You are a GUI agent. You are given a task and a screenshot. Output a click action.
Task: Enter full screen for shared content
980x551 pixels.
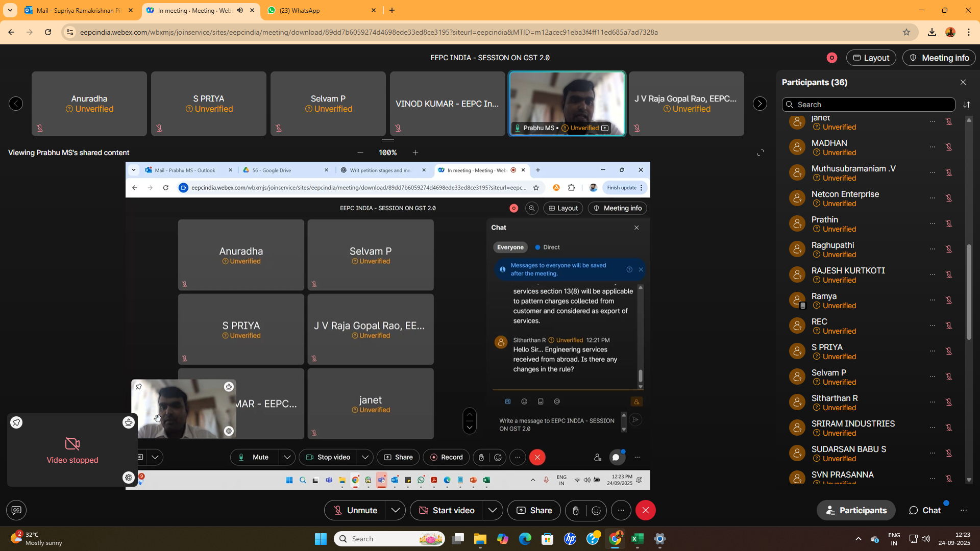tap(761, 153)
